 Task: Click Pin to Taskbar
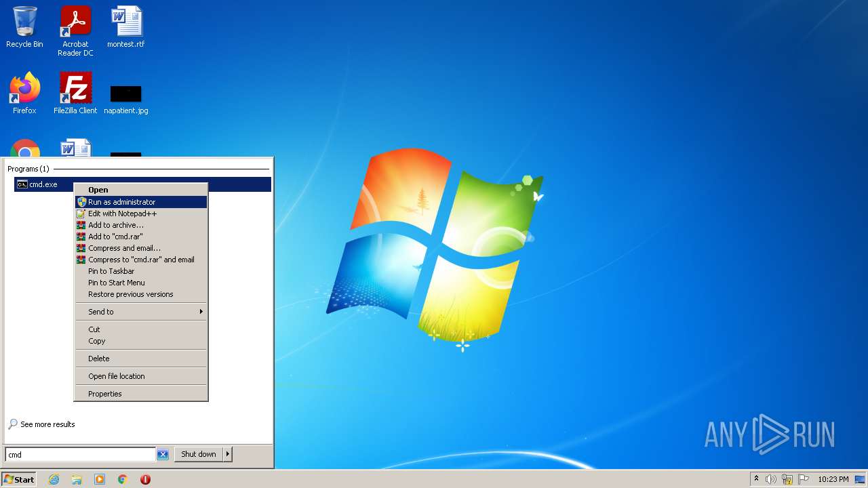140,271
